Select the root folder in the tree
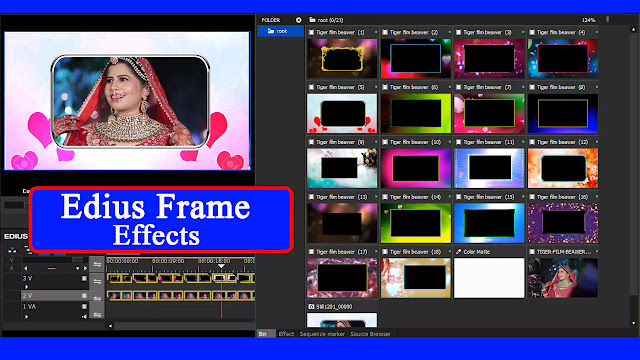The width and height of the screenshot is (640, 360). click(280, 31)
